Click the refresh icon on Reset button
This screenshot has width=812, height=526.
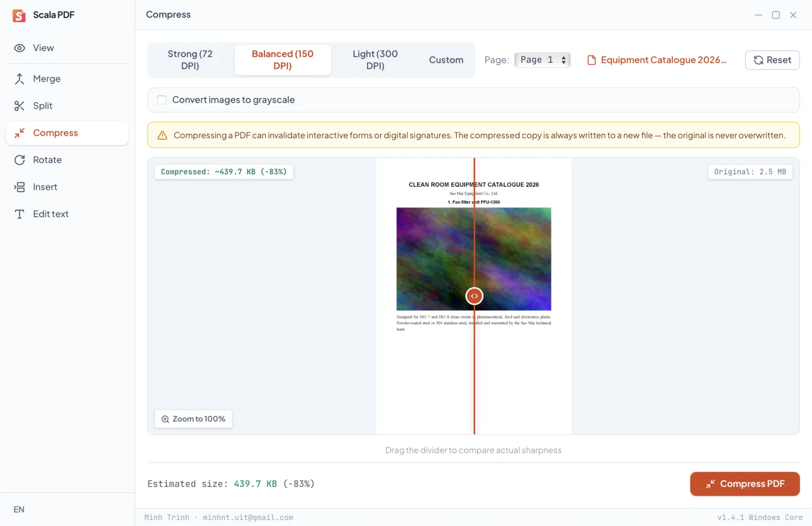(x=758, y=60)
